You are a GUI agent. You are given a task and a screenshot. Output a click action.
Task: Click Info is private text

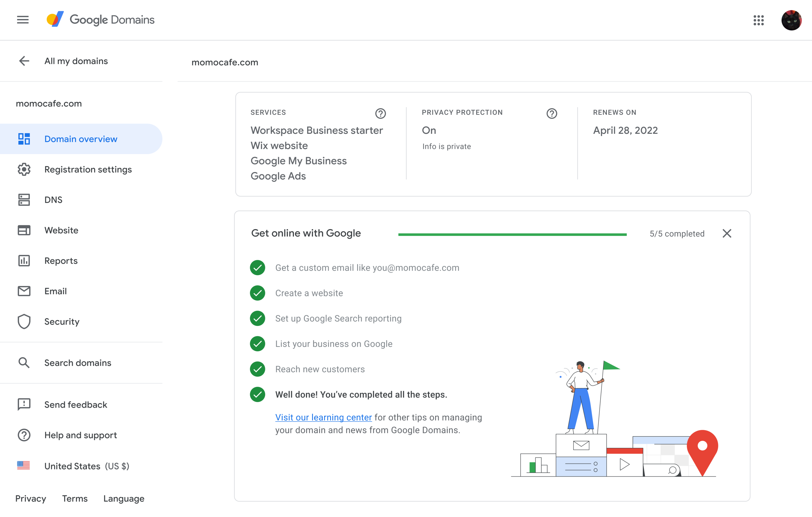coord(447,146)
